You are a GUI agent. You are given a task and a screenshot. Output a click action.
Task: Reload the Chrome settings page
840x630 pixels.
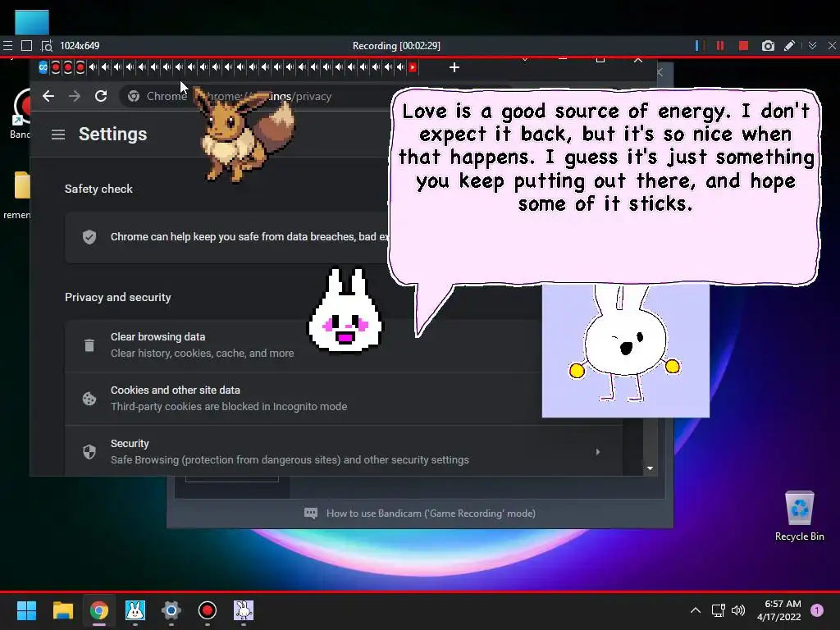click(x=101, y=96)
